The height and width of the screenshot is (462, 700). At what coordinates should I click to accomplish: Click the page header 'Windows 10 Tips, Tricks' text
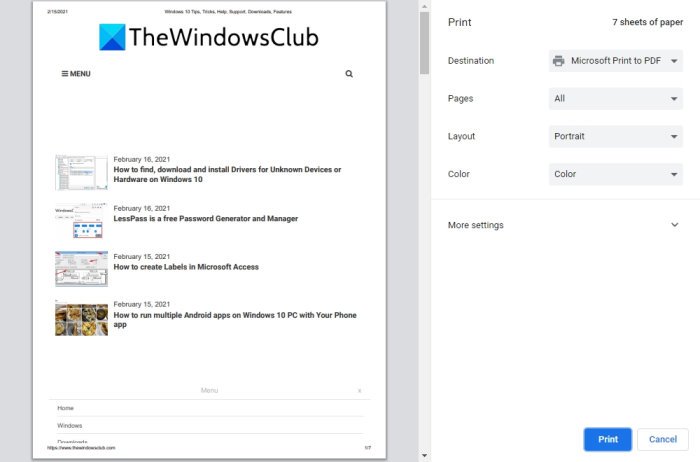pos(228,12)
